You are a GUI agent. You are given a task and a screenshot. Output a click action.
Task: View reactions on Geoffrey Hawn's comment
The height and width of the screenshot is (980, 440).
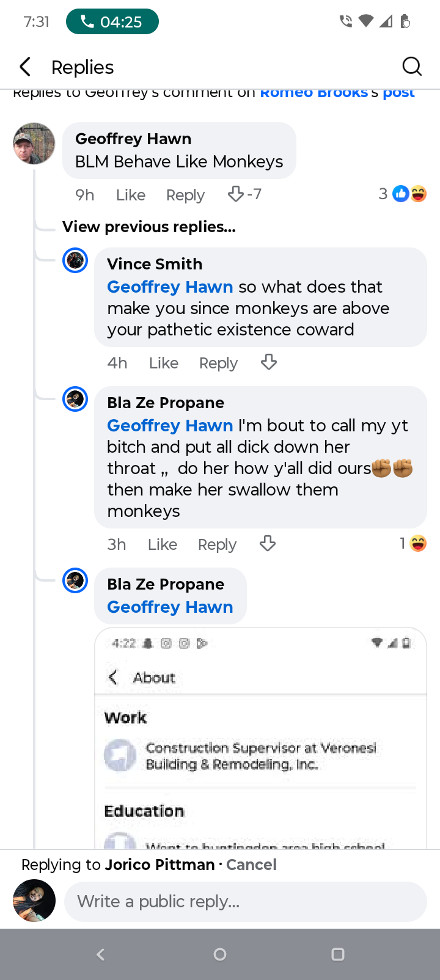tap(402, 194)
